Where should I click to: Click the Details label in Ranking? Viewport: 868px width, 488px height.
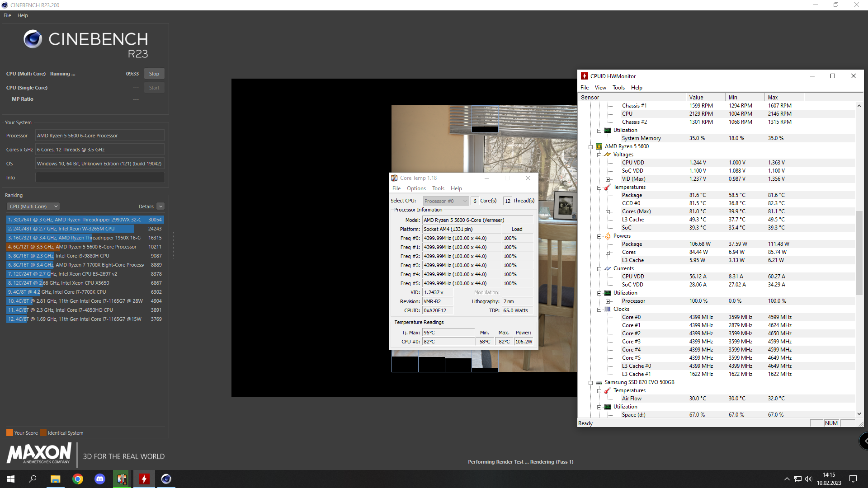pos(146,206)
